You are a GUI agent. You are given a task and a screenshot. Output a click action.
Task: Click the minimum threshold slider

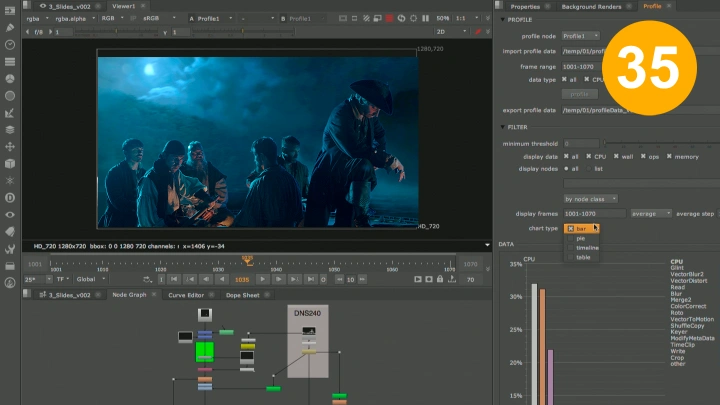pos(661,143)
